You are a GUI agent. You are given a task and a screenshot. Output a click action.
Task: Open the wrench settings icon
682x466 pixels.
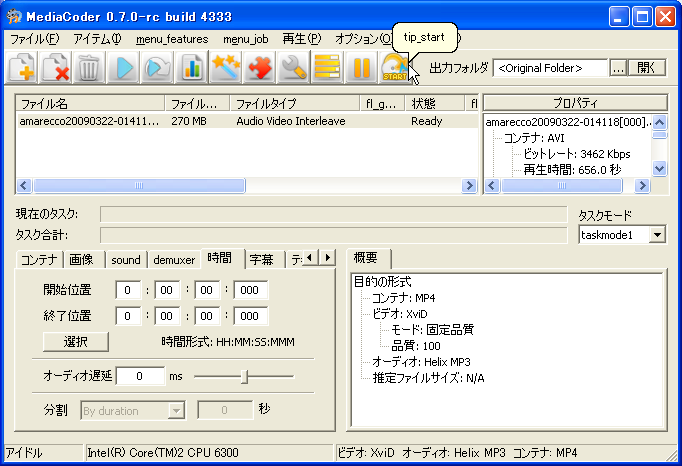293,68
